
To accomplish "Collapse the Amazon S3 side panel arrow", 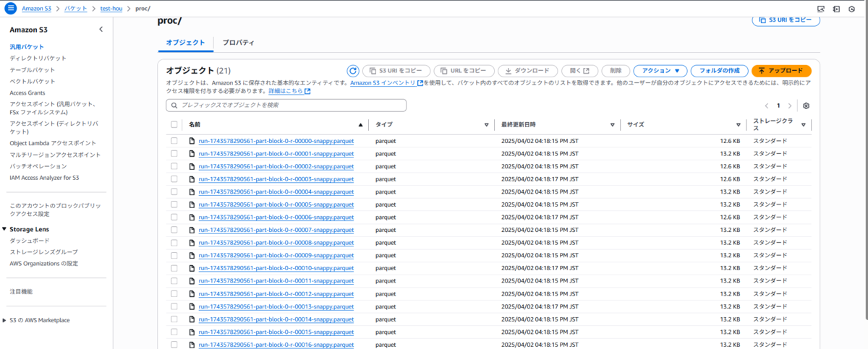I will tap(101, 30).
